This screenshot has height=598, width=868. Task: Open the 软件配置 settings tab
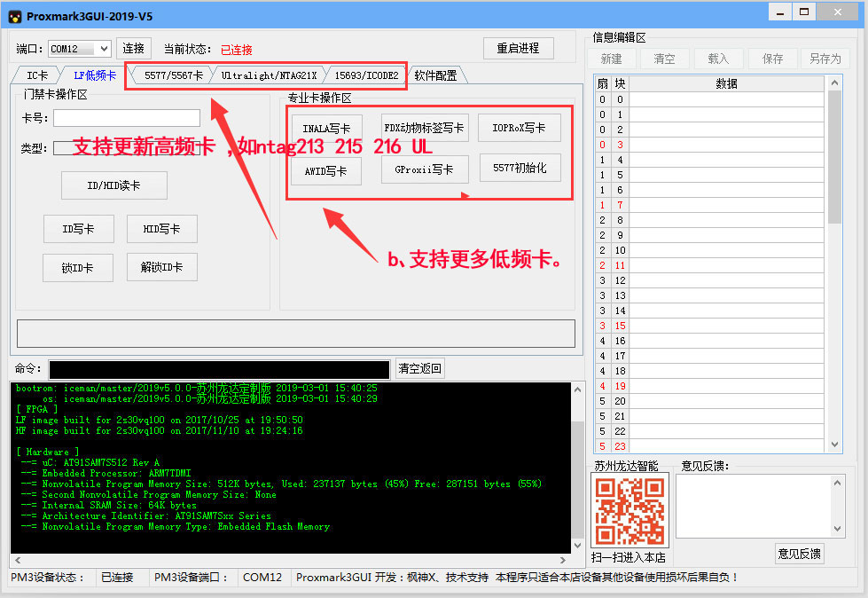(435, 75)
